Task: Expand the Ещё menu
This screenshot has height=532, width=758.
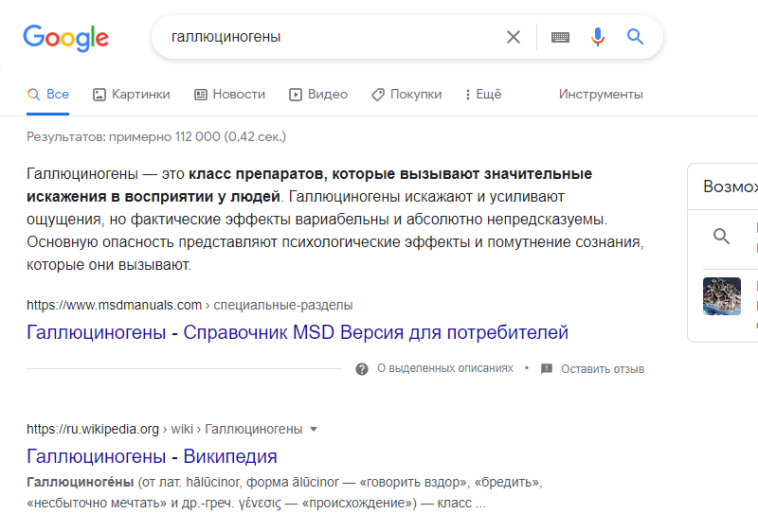Action: pos(483,94)
